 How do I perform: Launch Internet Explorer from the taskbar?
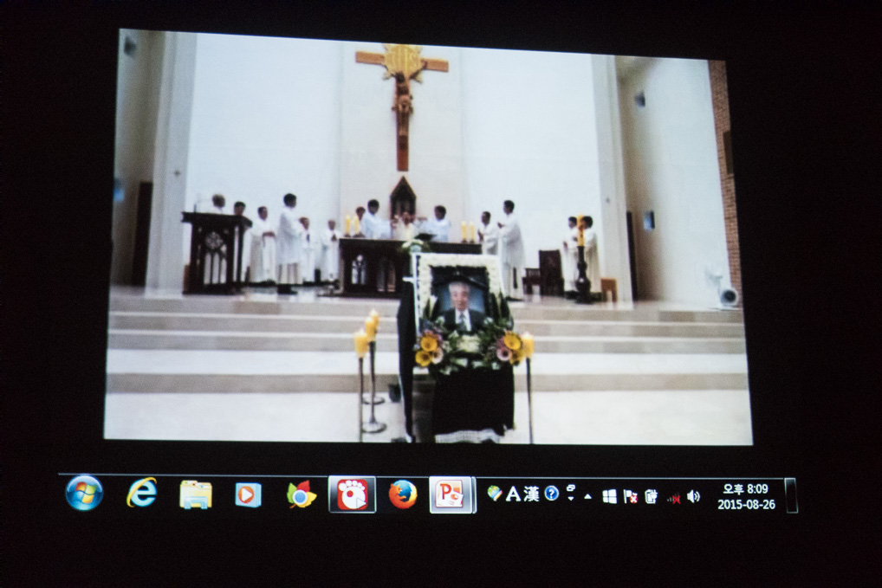tap(141, 493)
